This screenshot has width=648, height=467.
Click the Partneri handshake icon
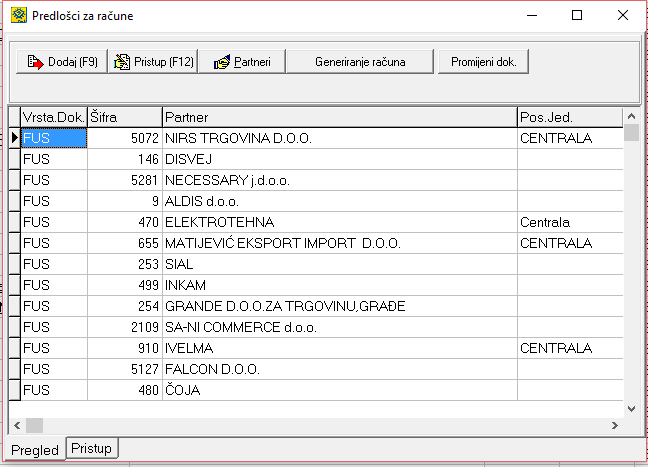click(x=222, y=62)
